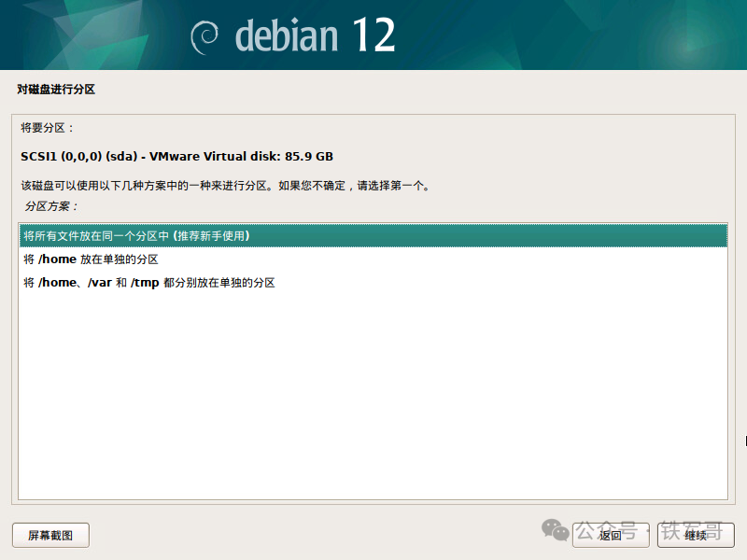Viewport: 747px width, 560px height.
Task: Select the all files in one partition option
Action: coord(373,236)
